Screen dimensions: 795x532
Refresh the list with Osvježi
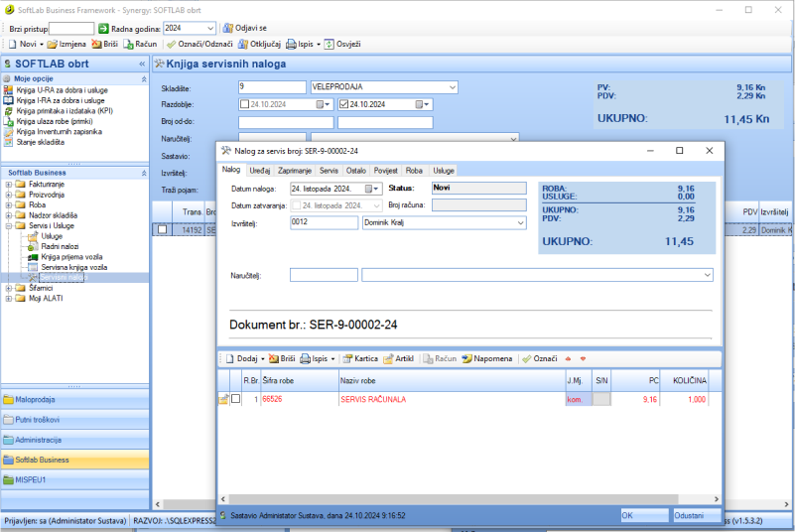click(342, 45)
